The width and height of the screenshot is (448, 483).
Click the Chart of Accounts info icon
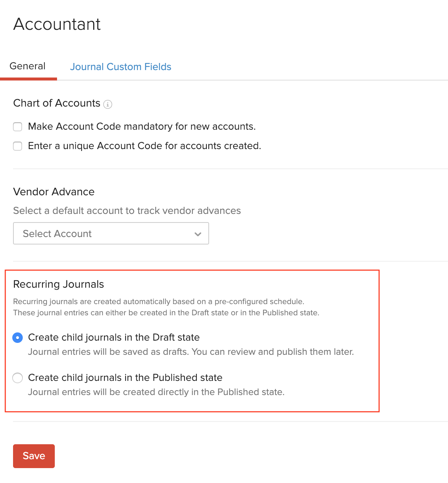tap(108, 104)
